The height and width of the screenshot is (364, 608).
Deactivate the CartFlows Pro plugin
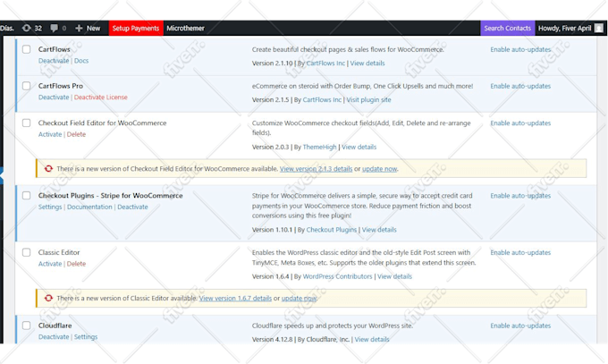tap(54, 97)
